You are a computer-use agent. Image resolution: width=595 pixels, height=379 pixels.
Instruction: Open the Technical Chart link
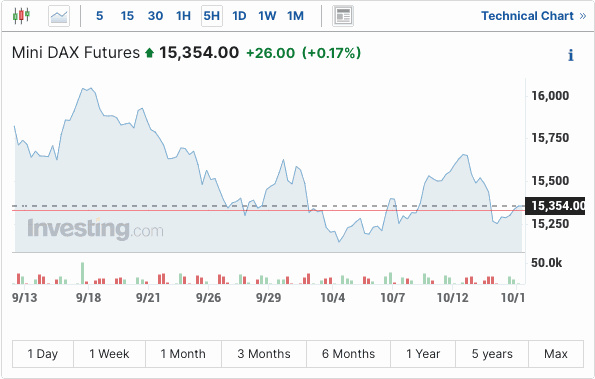[534, 16]
